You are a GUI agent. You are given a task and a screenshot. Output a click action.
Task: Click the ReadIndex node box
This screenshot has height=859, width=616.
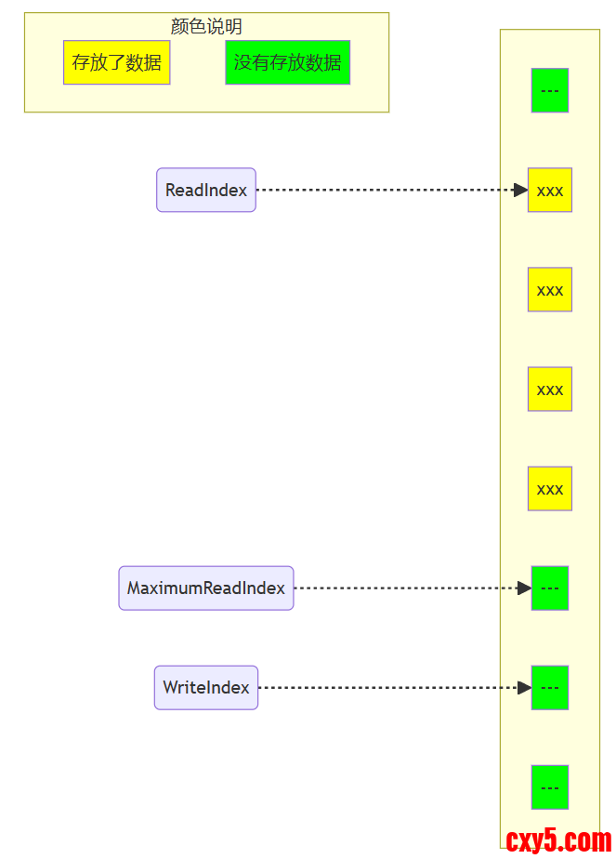click(205, 190)
